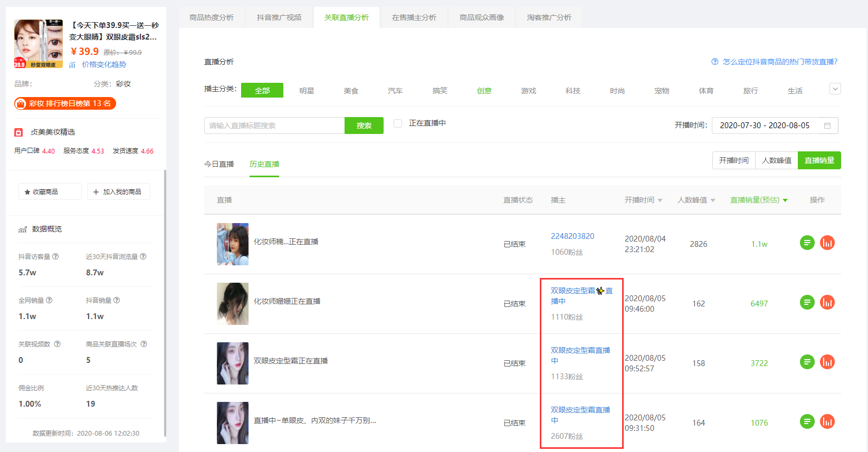Open orange chart icon for 双眼皮定型霜正在直播 row
Viewport: 868px width, 452px height.
(827, 362)
